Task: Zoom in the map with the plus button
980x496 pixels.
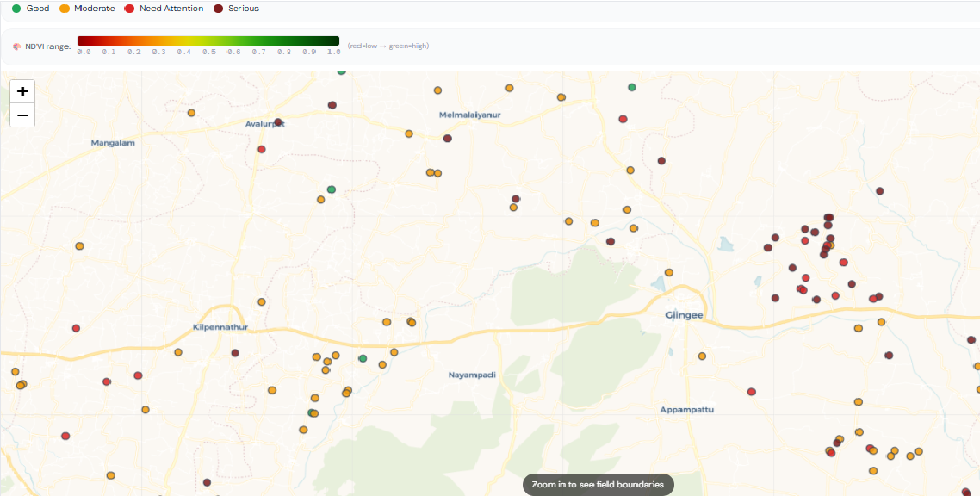Action: tap(22, 92)
